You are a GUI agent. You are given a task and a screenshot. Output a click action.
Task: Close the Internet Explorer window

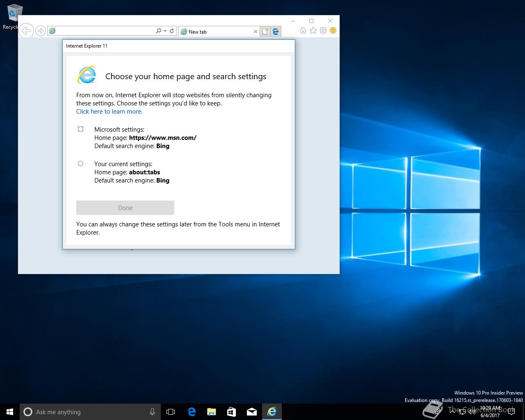[330, 21]
